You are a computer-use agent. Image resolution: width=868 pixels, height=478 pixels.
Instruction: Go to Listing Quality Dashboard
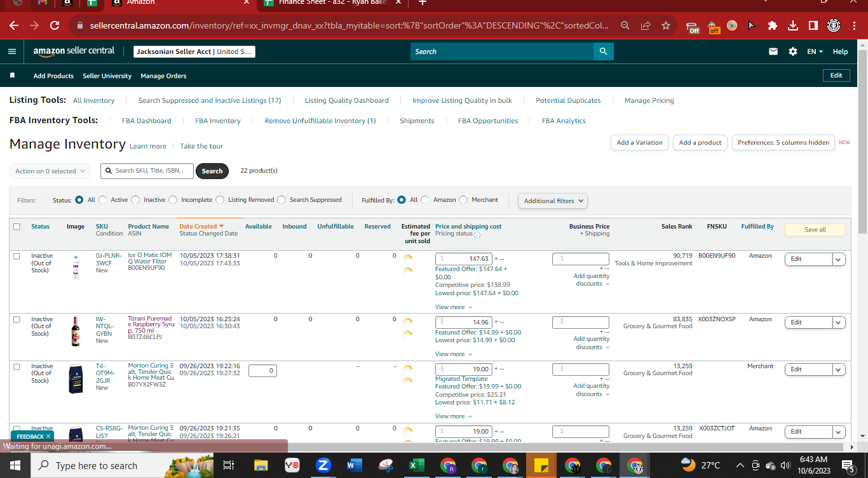coord(347,100)
